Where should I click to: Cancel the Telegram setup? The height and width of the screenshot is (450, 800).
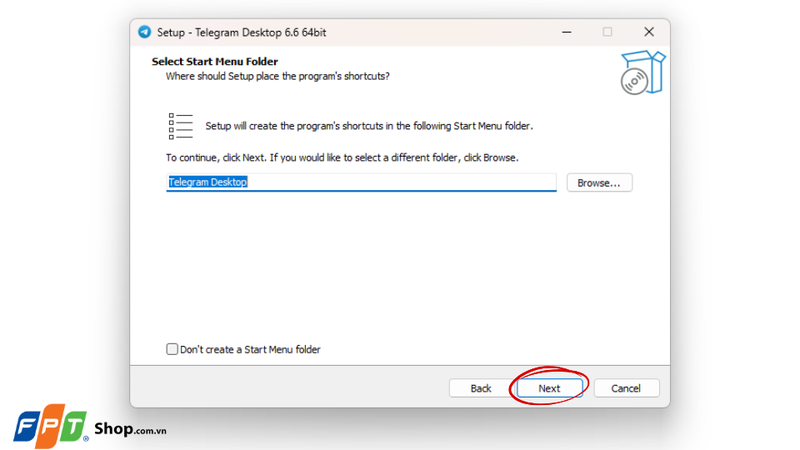click(x=626, y=388)
